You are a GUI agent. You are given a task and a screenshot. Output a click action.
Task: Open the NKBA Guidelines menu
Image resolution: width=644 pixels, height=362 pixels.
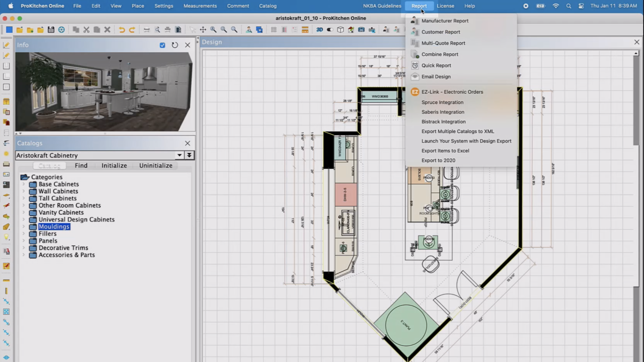point(382,6)
